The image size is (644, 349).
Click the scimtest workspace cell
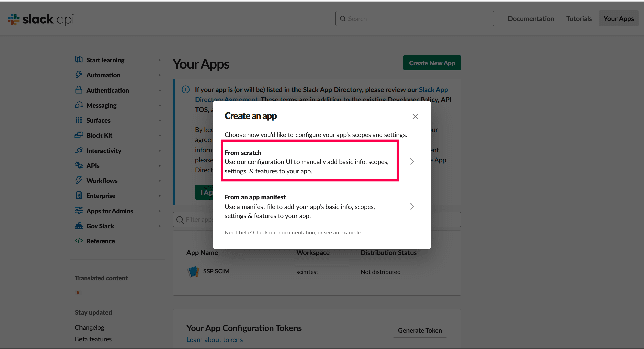pyautogui.click(x=307, y=272)
